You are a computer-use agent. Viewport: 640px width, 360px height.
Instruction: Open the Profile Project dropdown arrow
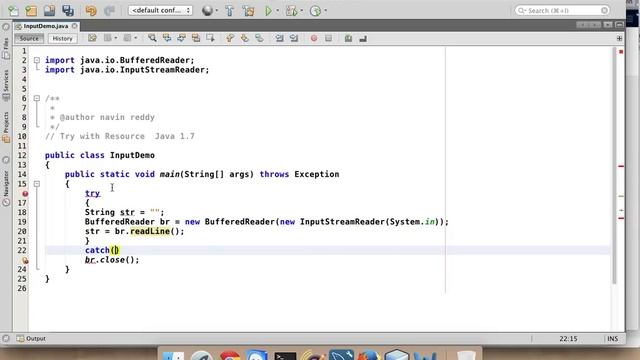pos(325,11)
